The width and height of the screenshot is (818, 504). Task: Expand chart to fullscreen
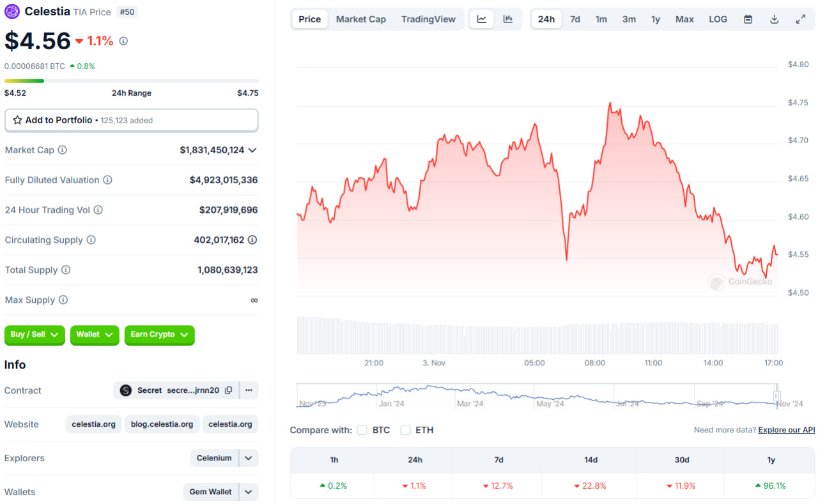[800, 19]
